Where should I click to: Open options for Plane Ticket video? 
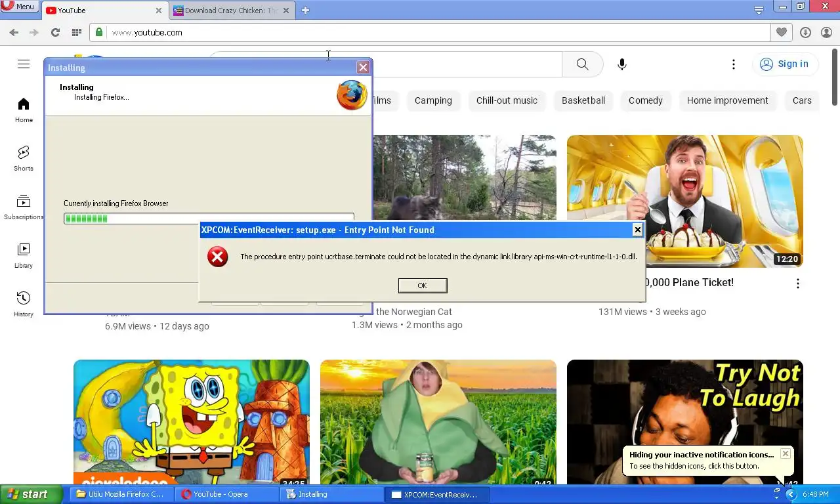tap(797, 283)
